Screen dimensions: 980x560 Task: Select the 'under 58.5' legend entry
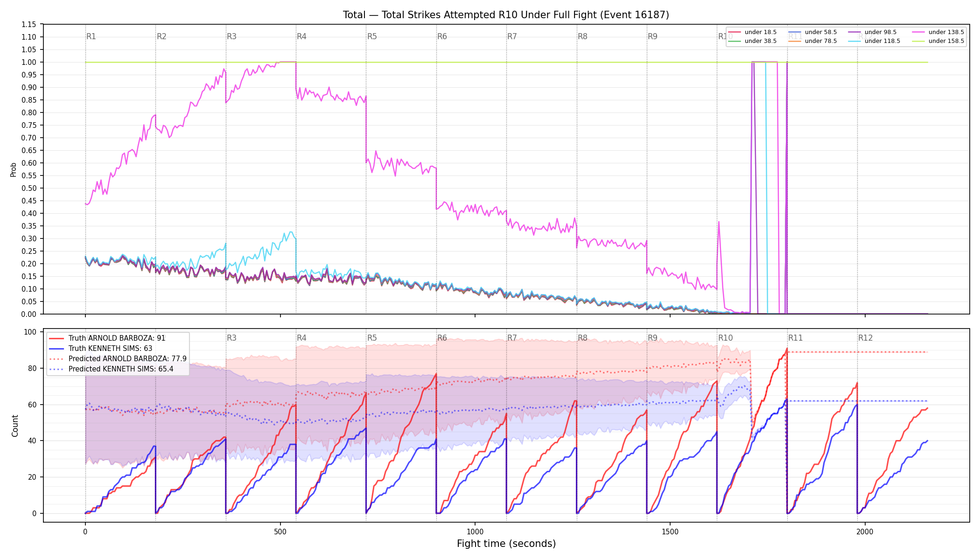812,32
